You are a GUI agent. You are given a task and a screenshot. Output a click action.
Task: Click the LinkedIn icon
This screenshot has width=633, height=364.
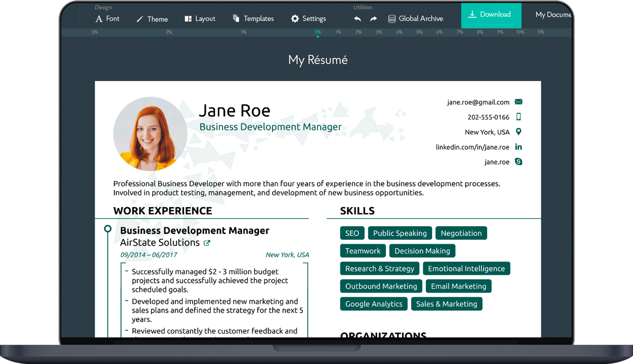point(518,147)
